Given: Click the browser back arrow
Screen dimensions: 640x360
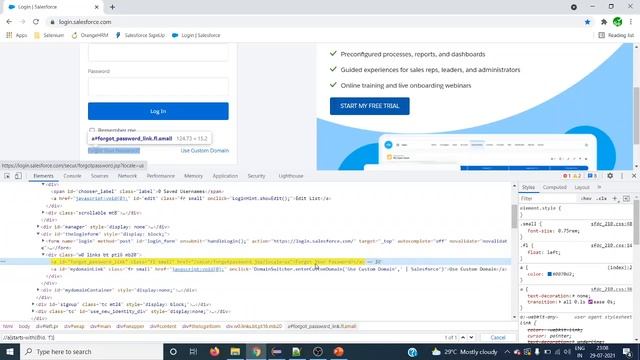Looking at the screenshot, I should coord(9,22).
